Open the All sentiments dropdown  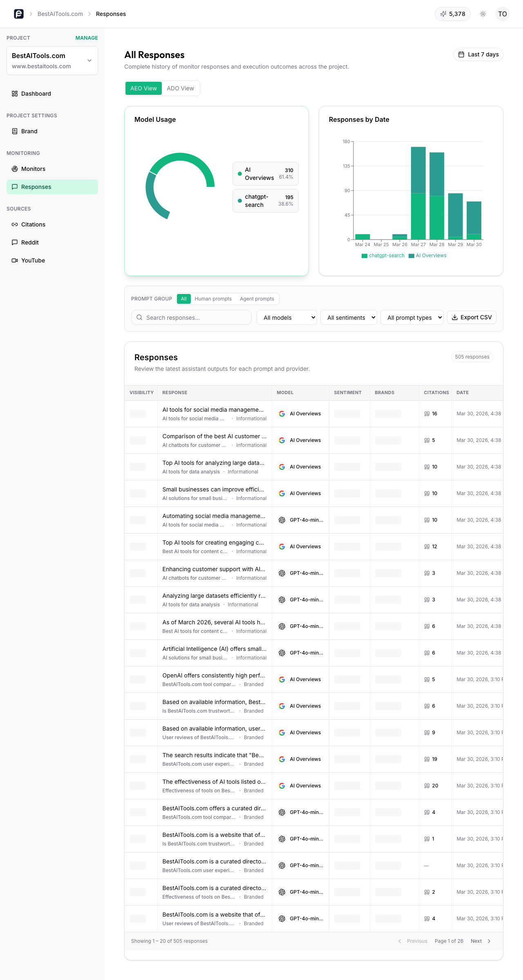coord(349,317)
